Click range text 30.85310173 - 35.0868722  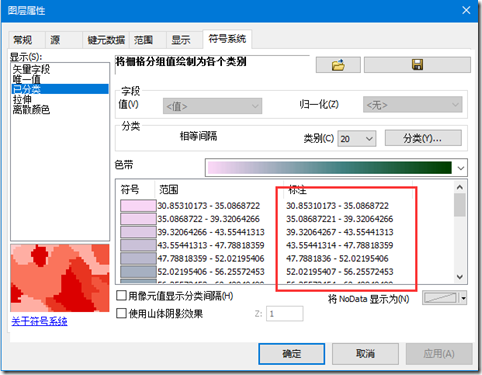click(x=209, y=206)
